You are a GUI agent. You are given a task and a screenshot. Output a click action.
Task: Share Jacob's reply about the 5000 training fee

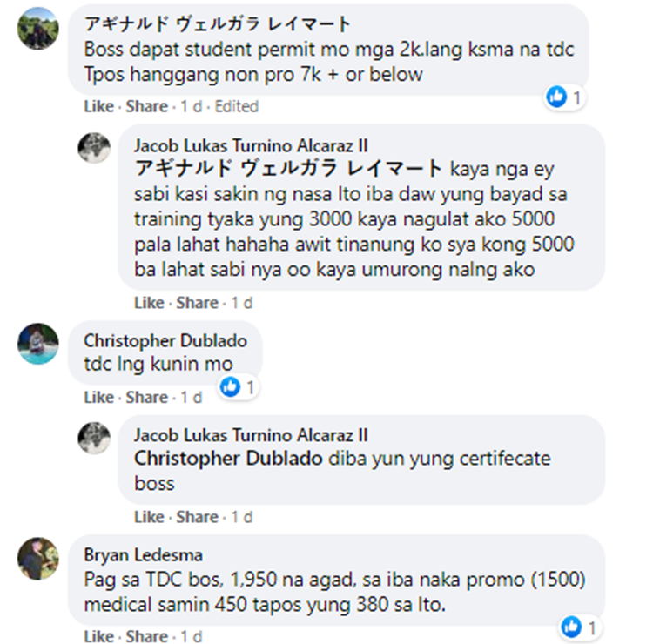coord(197,303)
